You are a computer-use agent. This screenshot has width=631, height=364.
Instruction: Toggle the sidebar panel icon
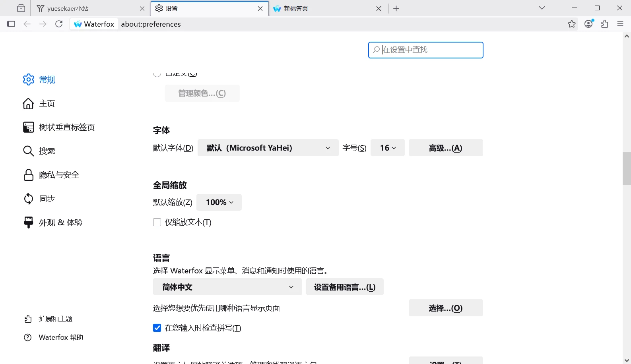(x=11, y=24)
